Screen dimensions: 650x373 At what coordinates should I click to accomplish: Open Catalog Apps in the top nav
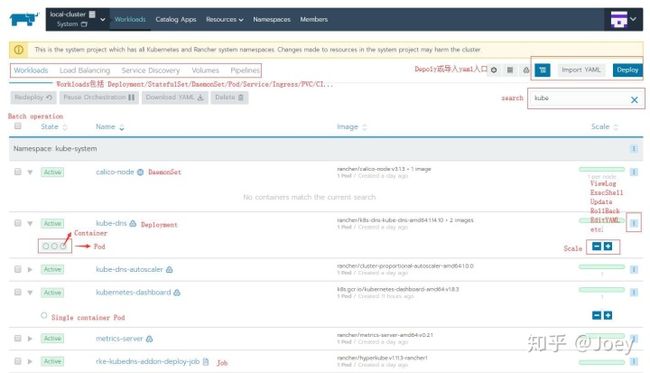click(x=176, y=19)
